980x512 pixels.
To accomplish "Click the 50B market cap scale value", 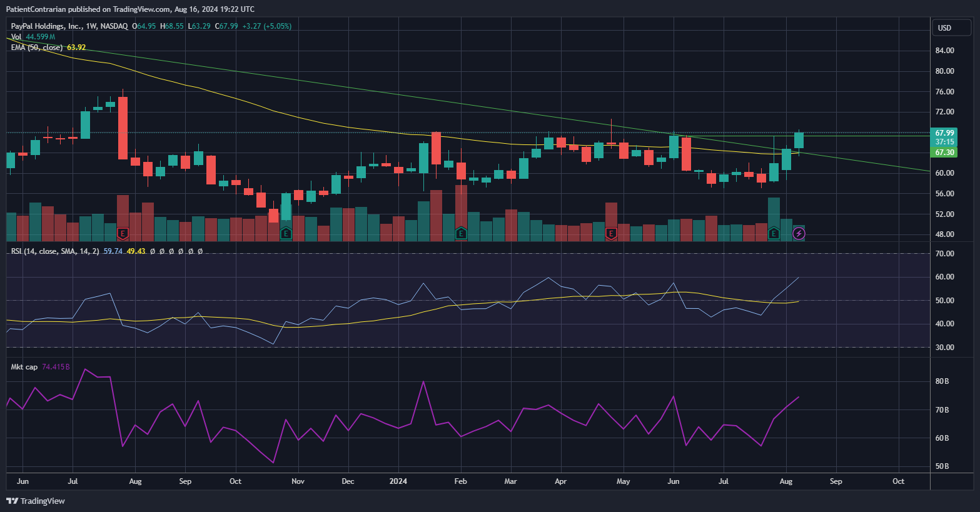I will coord(942,466).
